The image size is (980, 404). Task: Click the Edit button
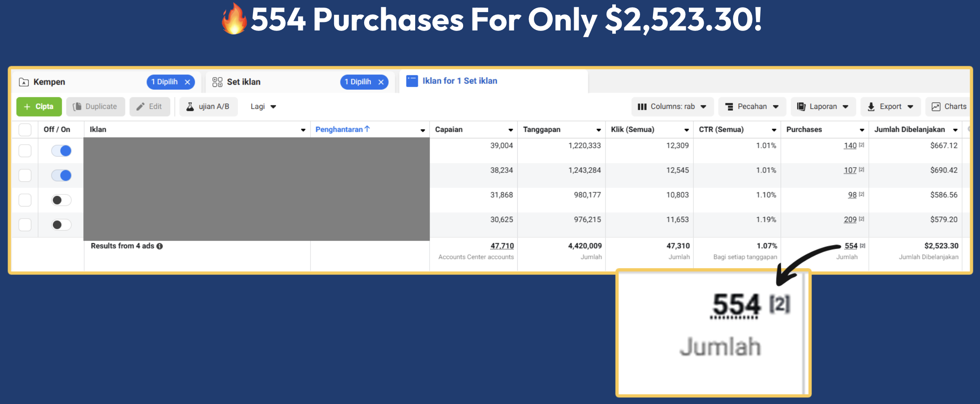tap(150, 107)
